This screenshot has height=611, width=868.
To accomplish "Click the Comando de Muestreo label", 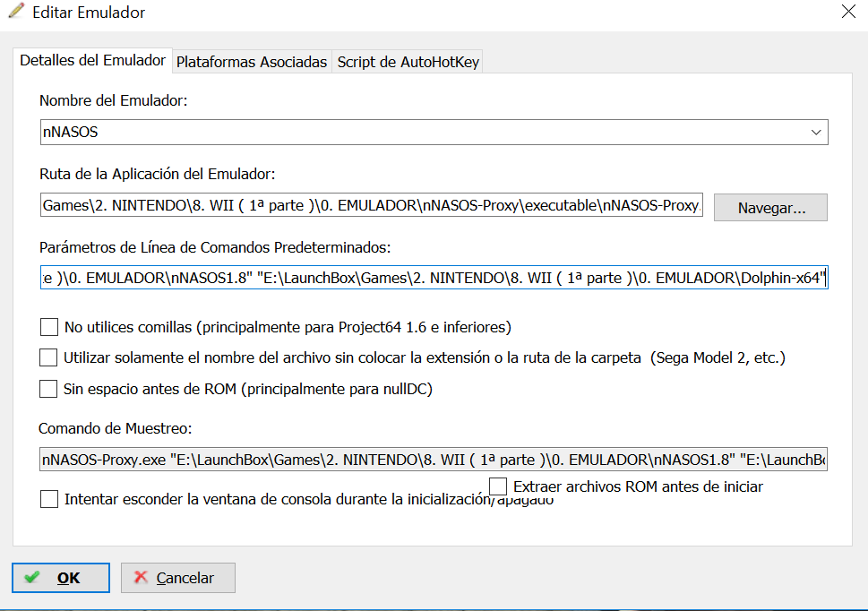I will click(116, 428).
